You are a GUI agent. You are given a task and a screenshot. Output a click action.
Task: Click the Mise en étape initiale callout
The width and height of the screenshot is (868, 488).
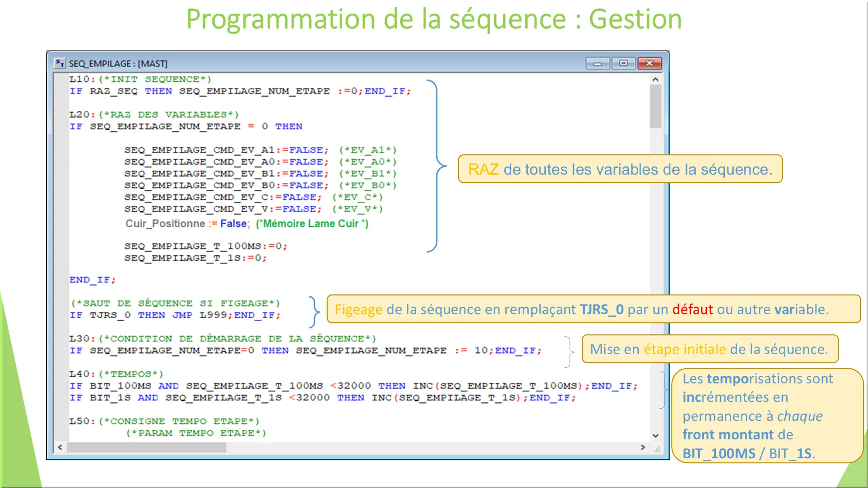tap(710, 349)
